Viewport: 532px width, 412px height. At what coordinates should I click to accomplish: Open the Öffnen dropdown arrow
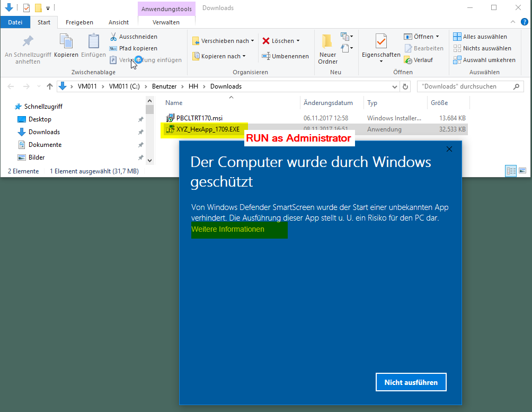click(x=437, y=37)
